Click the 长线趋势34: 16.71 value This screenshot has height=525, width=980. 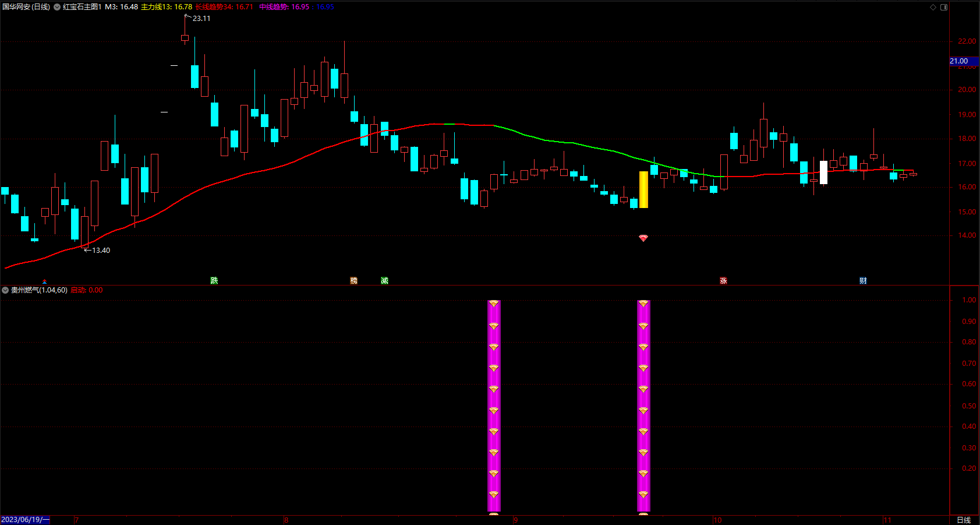(x=224, y=7)
